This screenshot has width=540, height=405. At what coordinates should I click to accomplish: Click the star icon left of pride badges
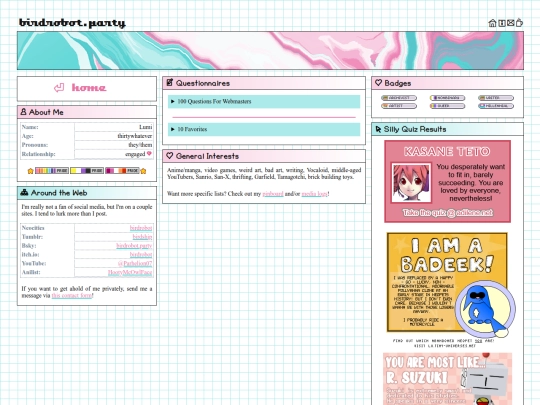tap(31, 171)
